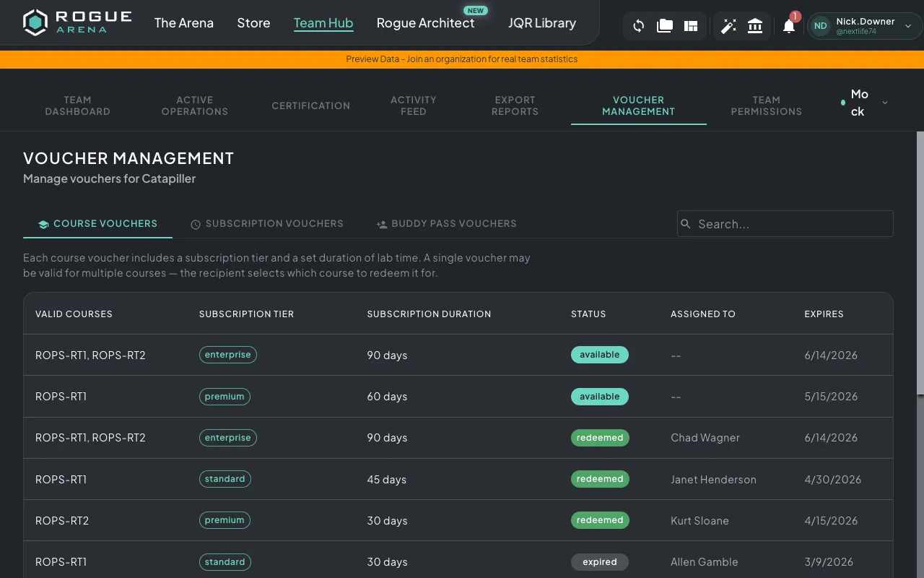Go to Rogue Architect with the NEW badge
924x578 pixels.
pyautogui.click(x=426, y=23)
